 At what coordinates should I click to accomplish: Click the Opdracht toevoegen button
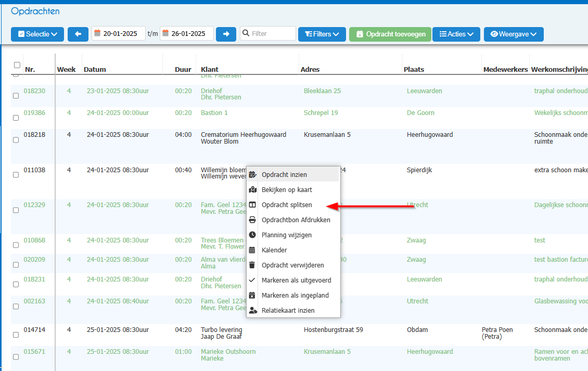[390, 34]
